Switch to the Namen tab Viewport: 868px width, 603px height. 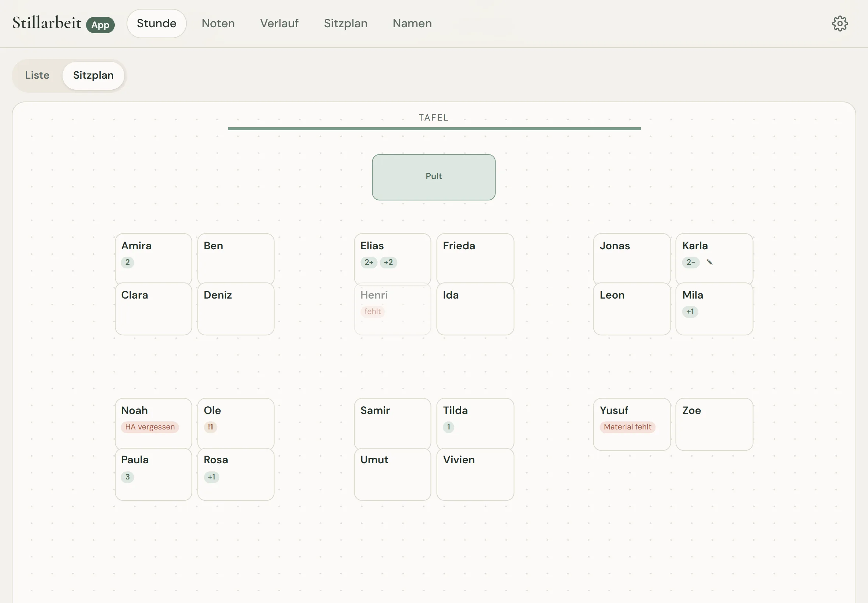pos(412,24)
